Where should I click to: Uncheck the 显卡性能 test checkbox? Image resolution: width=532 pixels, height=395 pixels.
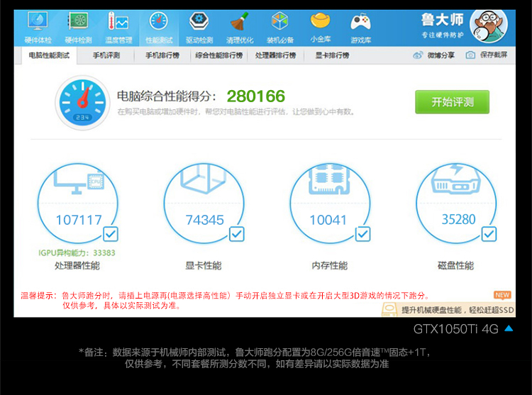[x=236, y=234]
